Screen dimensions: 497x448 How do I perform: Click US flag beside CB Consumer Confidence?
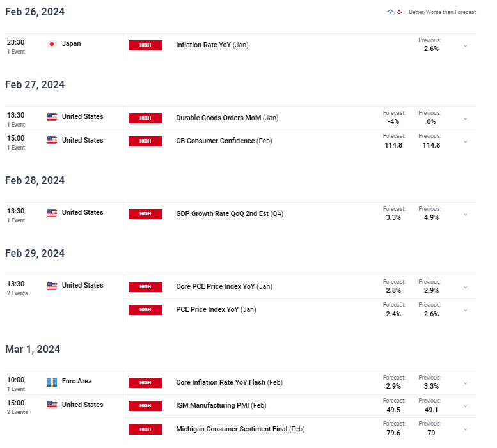[x=52, y=140]
